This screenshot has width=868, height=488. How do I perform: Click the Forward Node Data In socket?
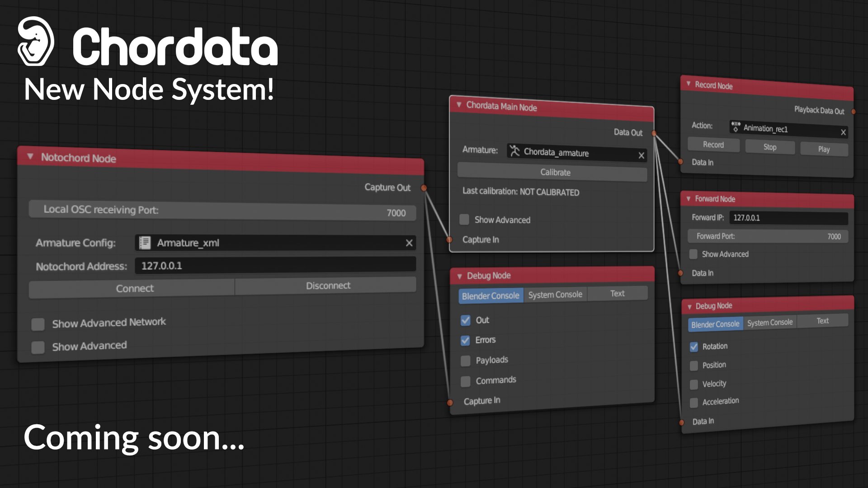click(681, 273)
